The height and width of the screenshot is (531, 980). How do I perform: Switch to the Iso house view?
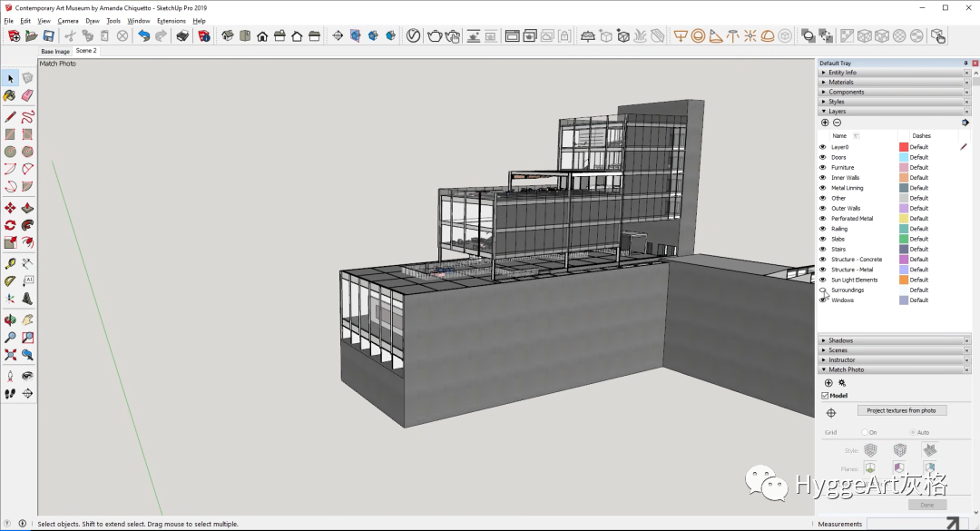(228, 35)
